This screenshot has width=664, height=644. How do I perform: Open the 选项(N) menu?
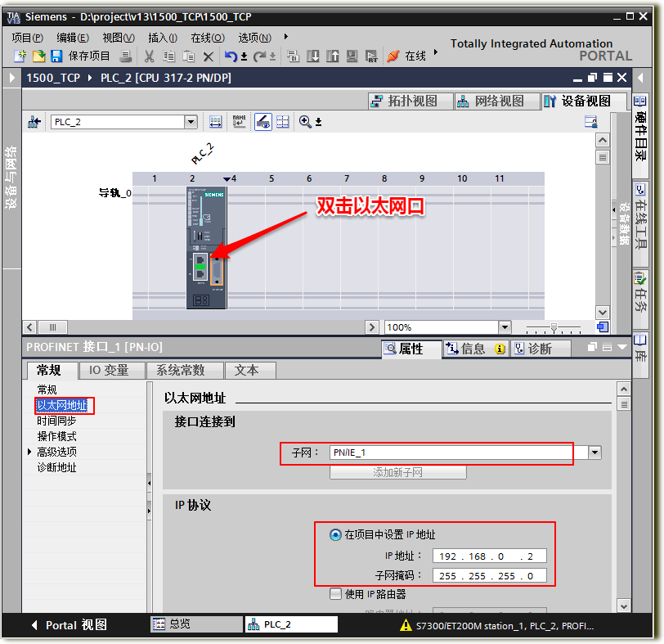point(254,38)
